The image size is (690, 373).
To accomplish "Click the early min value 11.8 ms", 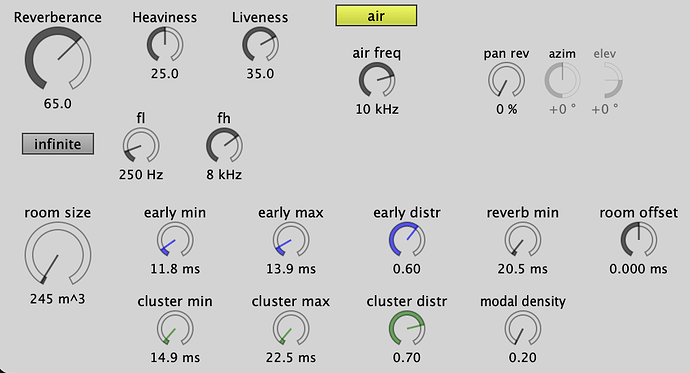I will [x=175, y=269].
